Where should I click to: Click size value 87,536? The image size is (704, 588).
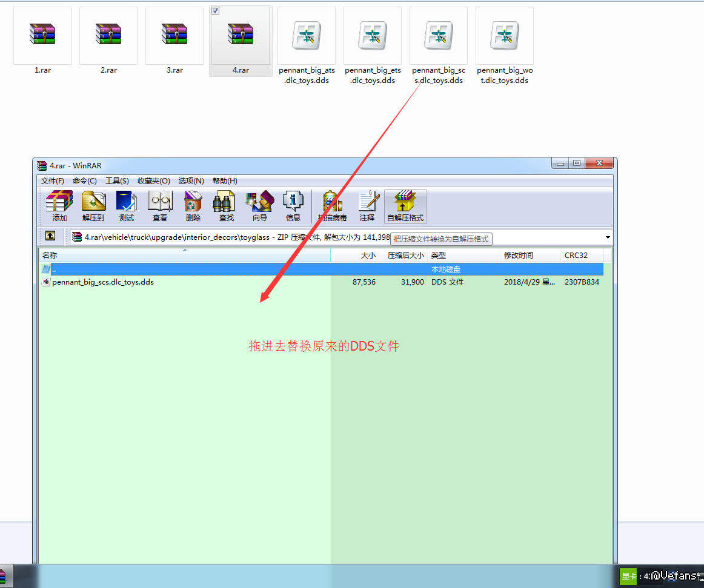(x=364, y=282)
